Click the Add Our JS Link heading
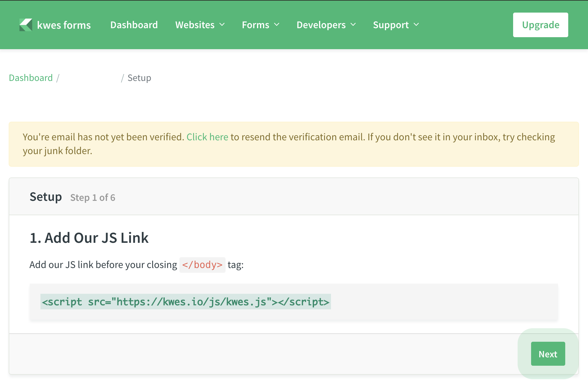Screen dimensions: 588x390 pos(89,238)
